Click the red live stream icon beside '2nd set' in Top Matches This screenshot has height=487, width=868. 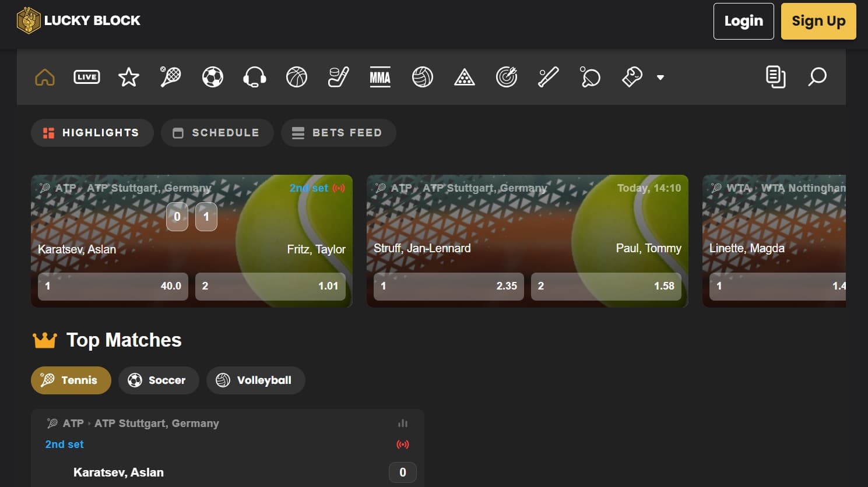tap(403, 444)
